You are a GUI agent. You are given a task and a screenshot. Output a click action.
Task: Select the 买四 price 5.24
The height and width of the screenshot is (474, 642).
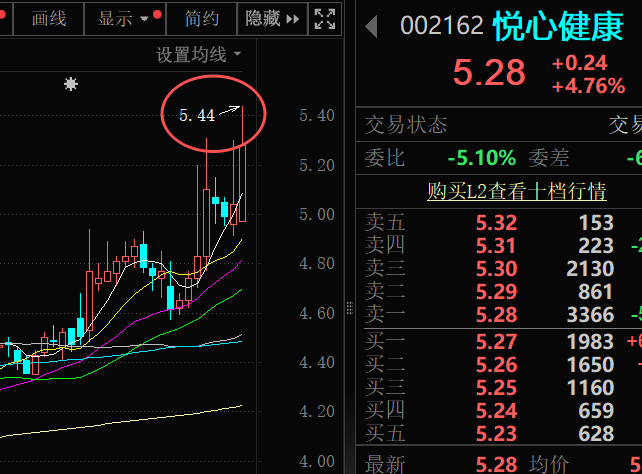[496, 411]
